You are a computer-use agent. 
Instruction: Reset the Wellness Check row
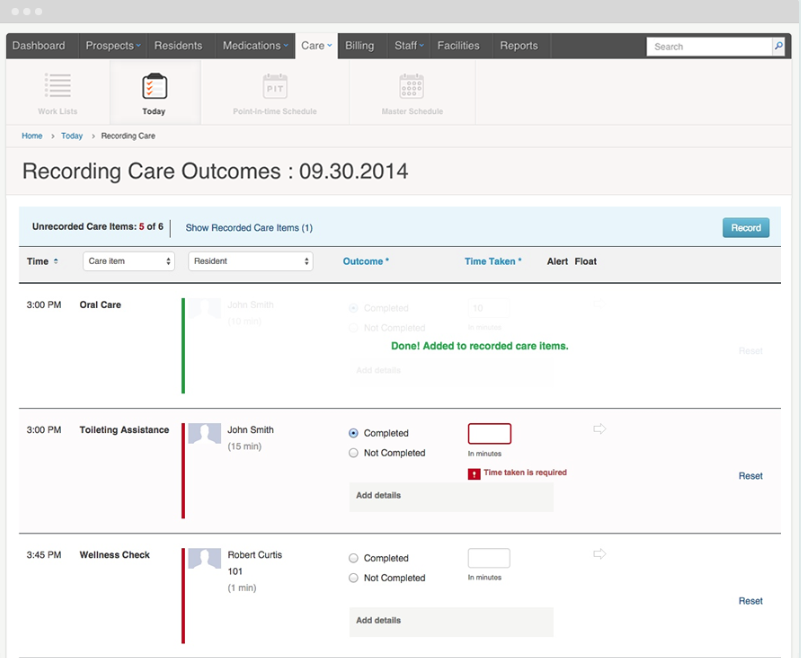click(750, 601)
